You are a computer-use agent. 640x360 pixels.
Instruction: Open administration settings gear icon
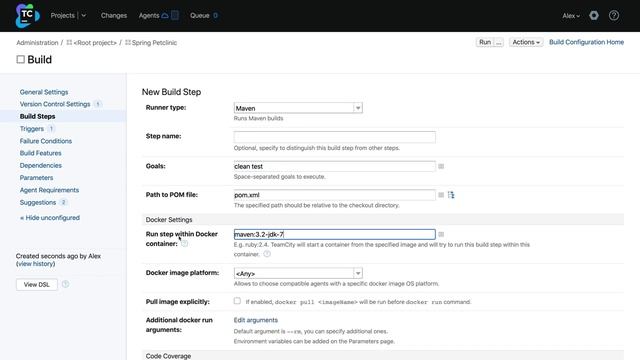pos(594,16)
